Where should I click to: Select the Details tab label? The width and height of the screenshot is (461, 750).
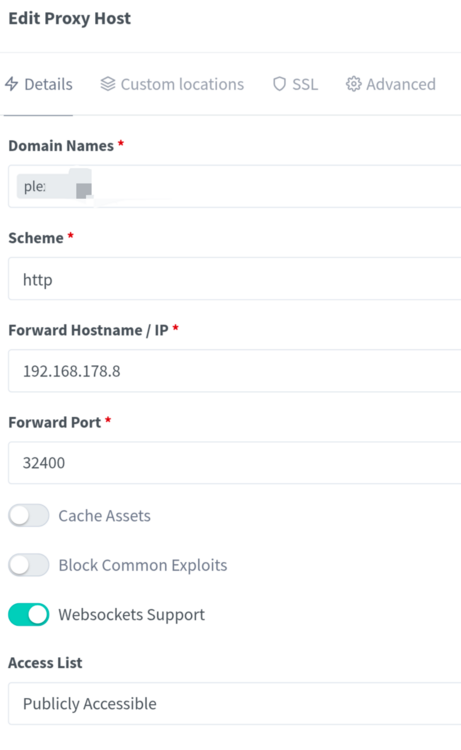pyautogui.click(x=48, y=84)
